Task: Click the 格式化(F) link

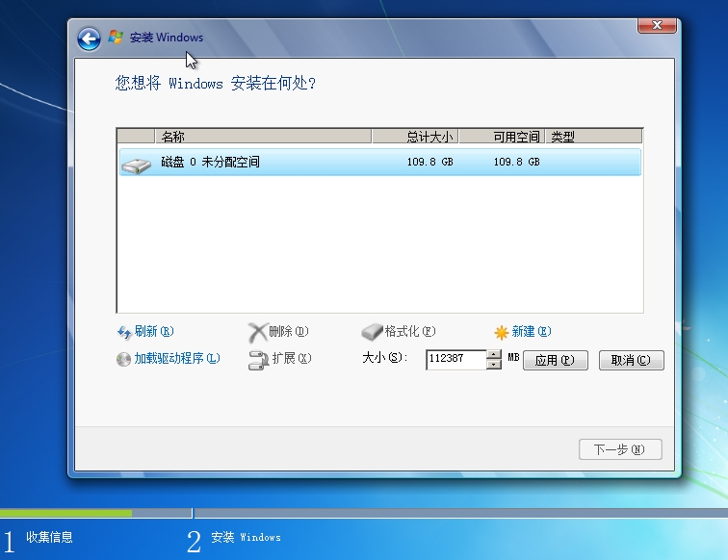Action: (x=410, y=331)
